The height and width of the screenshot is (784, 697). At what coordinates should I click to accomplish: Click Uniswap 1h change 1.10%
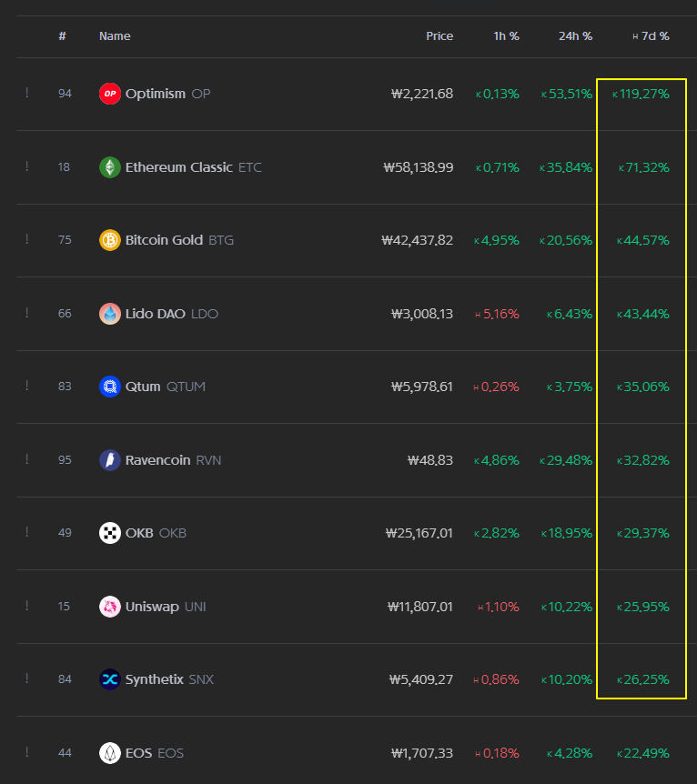[499, 607]
